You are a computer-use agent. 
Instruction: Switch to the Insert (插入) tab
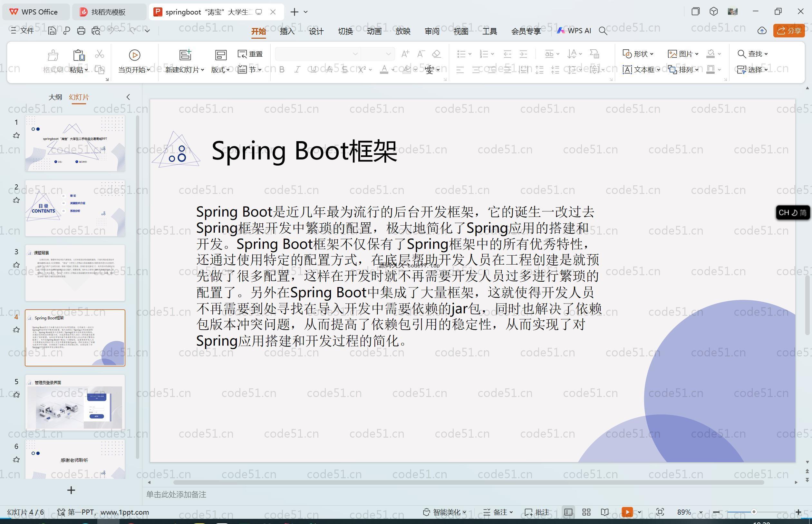point(287,31)
